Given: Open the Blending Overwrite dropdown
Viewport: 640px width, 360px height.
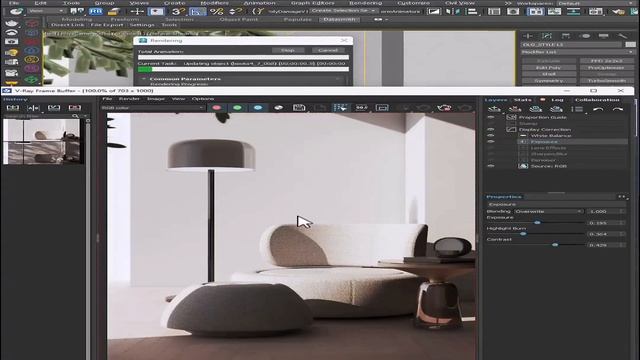Looking at the screenshot, I should coord(549,211).
